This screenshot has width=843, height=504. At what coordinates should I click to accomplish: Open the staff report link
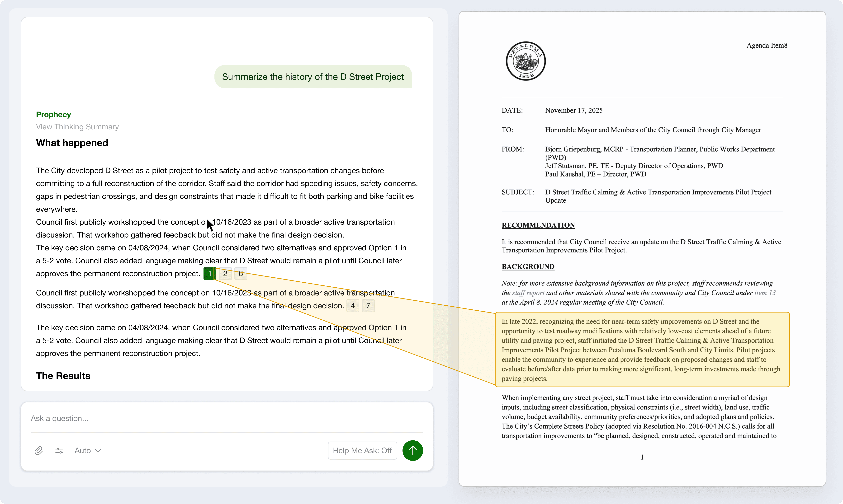(528, 293)
